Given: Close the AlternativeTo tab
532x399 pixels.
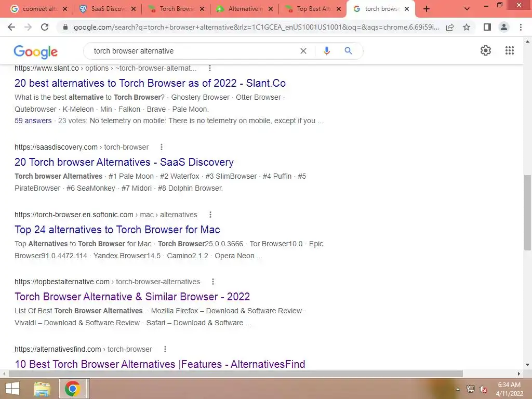Looking at the screenshot, I should pos(270,9).
